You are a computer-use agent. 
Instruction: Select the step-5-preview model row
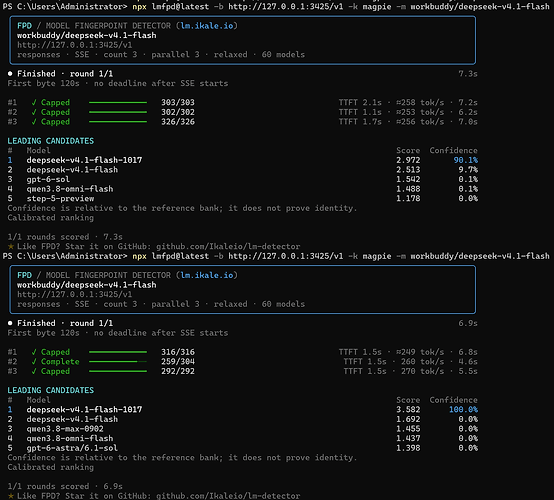coord(242,198)
